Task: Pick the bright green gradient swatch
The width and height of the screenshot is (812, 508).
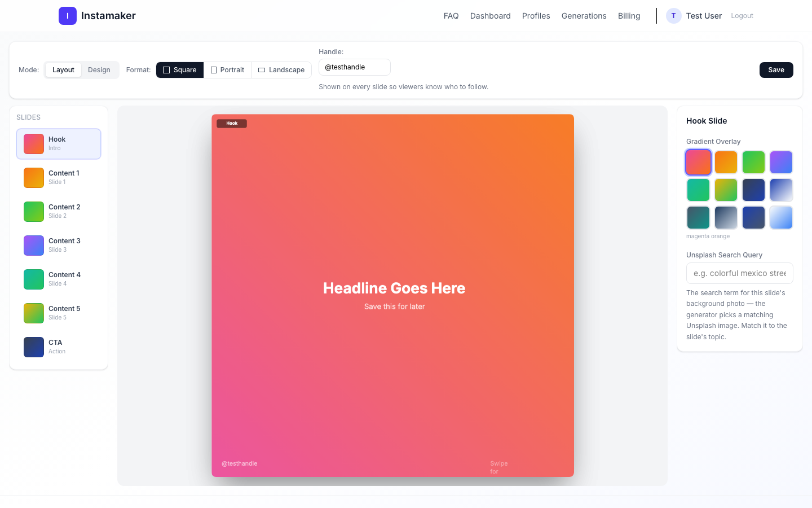Action: point(754,163)
